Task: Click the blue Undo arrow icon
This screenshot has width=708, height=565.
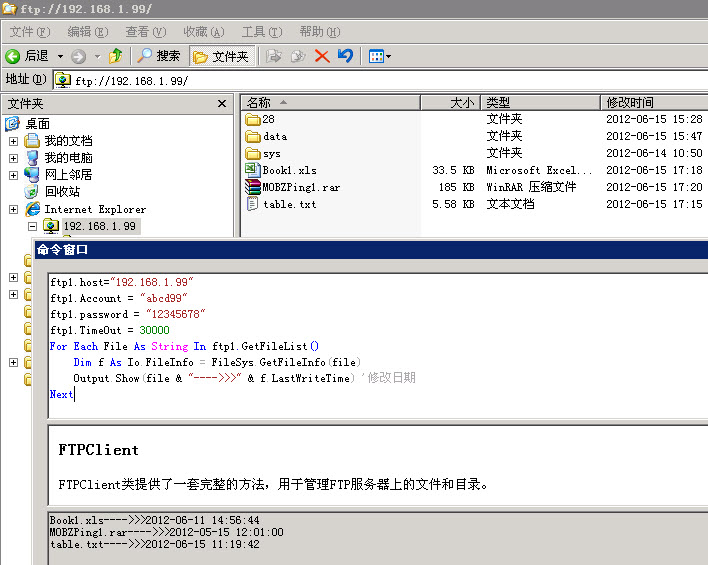Action: coord(345,56)
